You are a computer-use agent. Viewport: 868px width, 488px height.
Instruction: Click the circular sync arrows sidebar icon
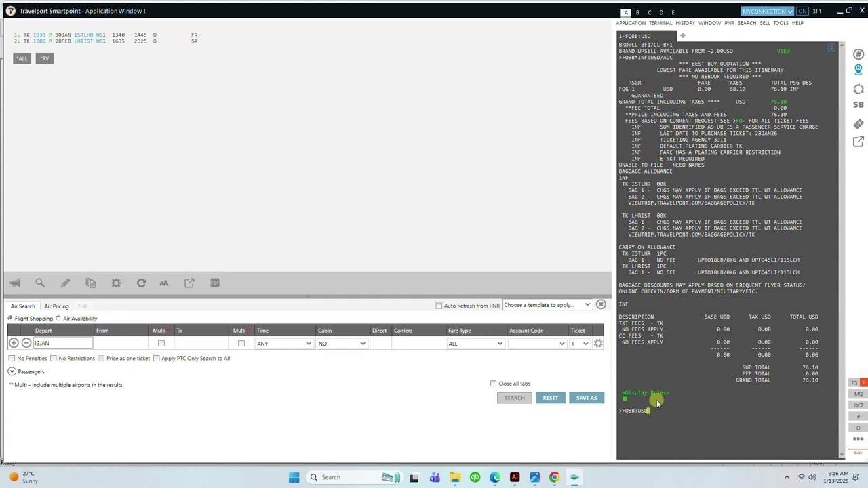click(859, 89)
